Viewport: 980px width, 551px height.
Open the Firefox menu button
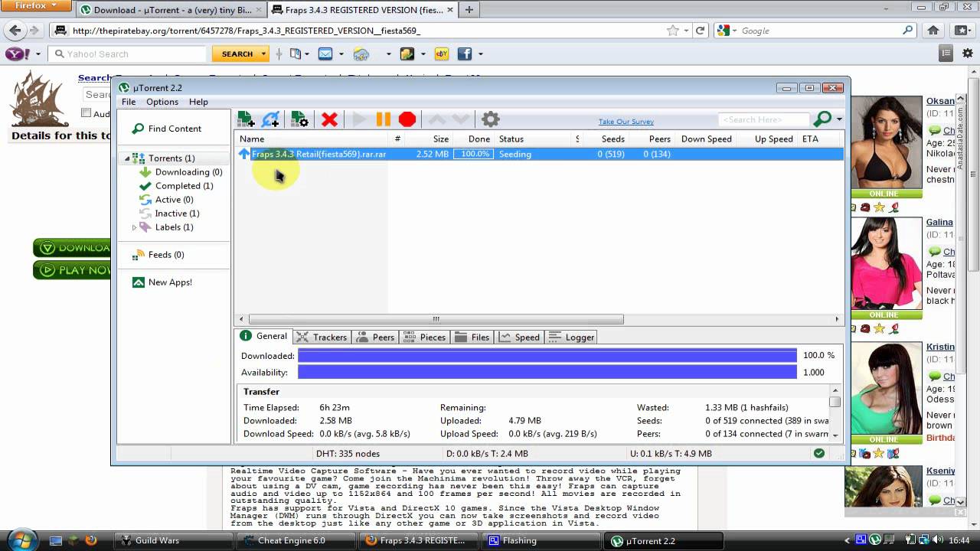[35, 5]
